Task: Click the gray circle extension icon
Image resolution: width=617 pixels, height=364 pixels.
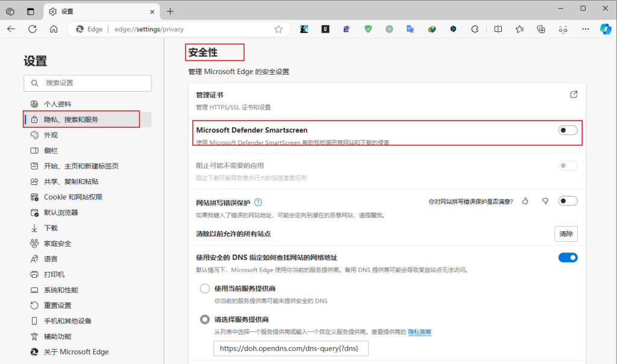Action: pos(389,29)
